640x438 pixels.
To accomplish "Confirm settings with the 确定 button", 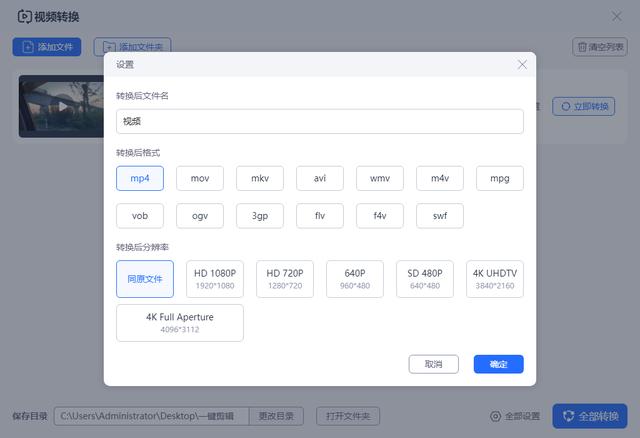I will click(x=498, y=364).
